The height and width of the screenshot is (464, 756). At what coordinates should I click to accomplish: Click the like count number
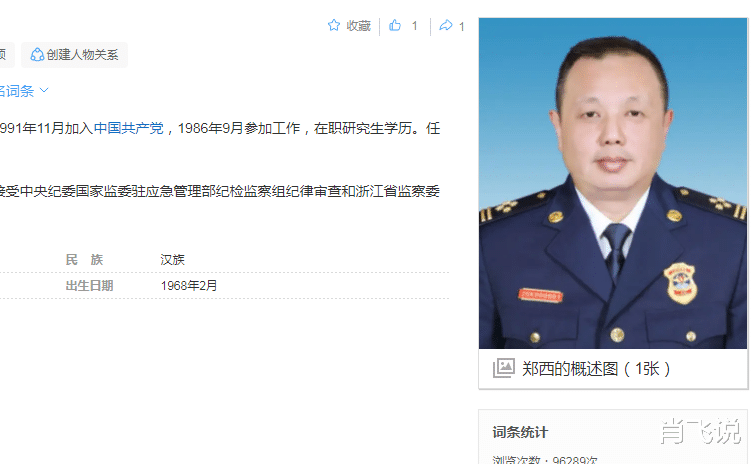(415, 26)
